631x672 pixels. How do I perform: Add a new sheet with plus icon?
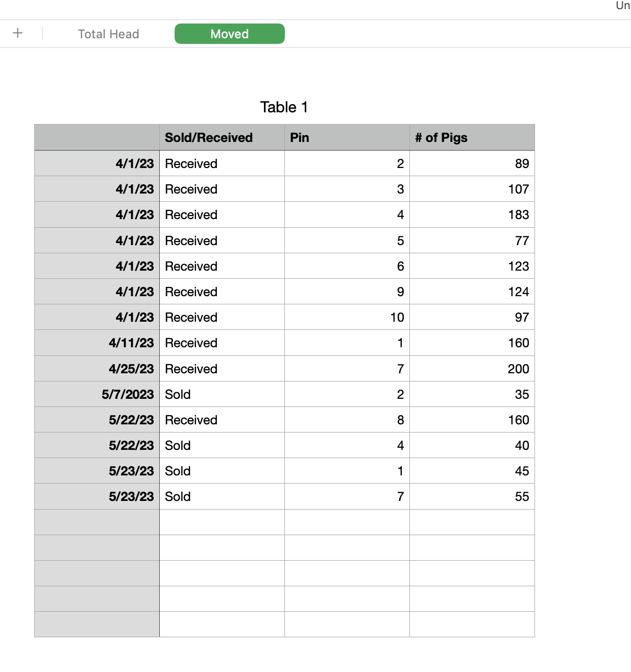pyautogui.click(x=18, y=33)
